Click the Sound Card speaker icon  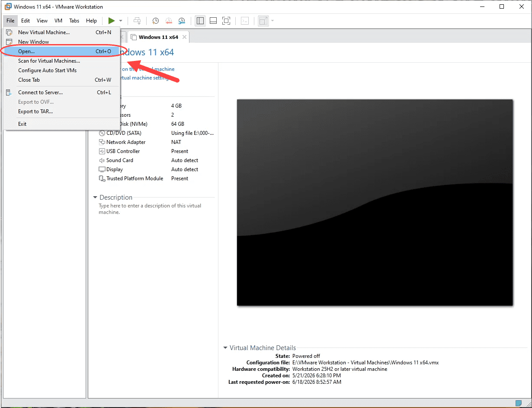[x=102, y=160]
